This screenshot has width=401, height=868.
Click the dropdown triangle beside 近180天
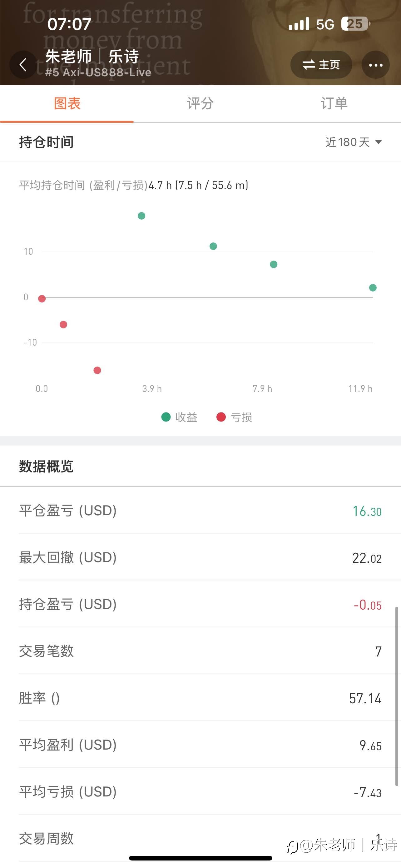pyautogui.click(x=379, y=142)
